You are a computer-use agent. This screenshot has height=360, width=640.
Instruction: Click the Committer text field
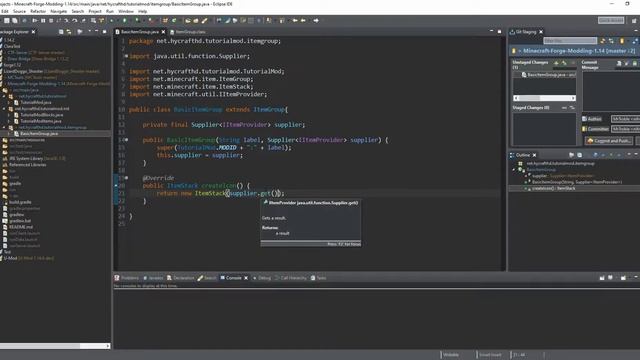click(625, 129)
